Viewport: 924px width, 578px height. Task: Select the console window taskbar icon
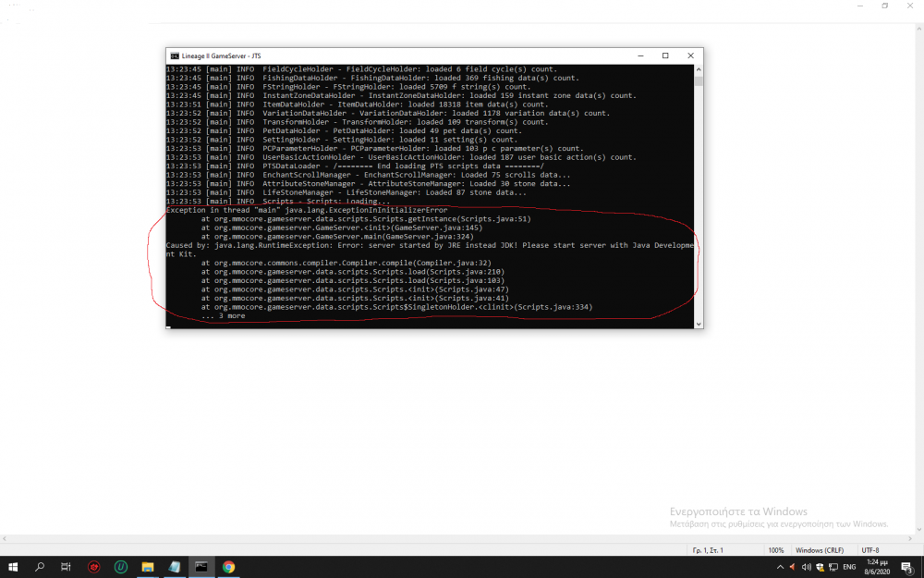tap(201, 566)
